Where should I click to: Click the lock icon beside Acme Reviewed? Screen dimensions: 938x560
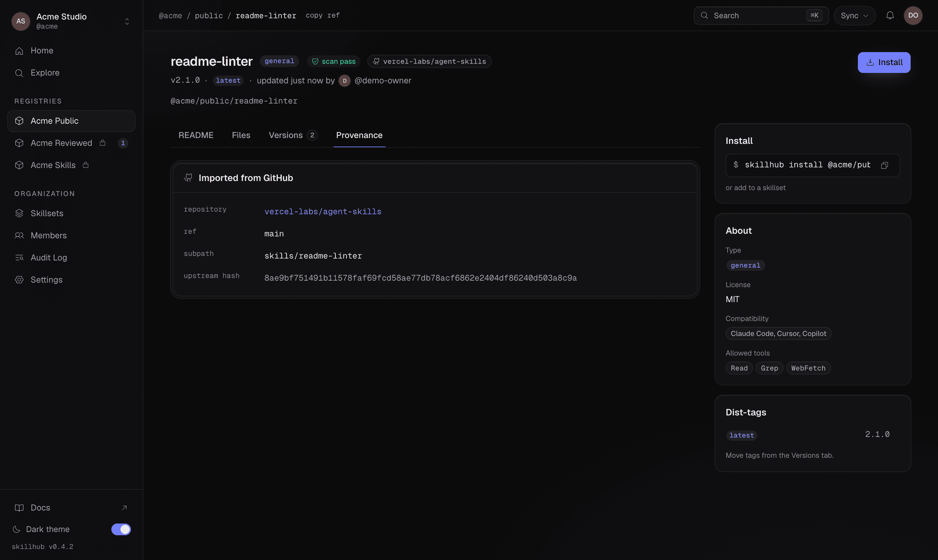[102, 143]
